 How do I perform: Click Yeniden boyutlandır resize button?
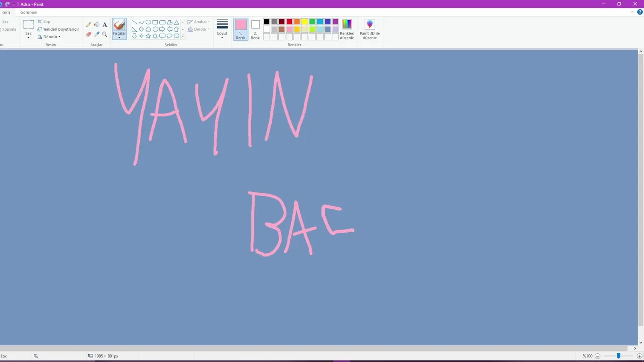tap(58, 29)
